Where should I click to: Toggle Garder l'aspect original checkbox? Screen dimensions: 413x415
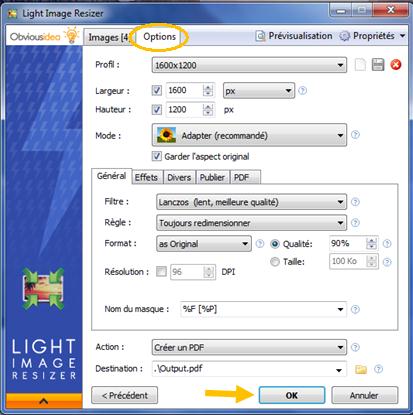157,156
